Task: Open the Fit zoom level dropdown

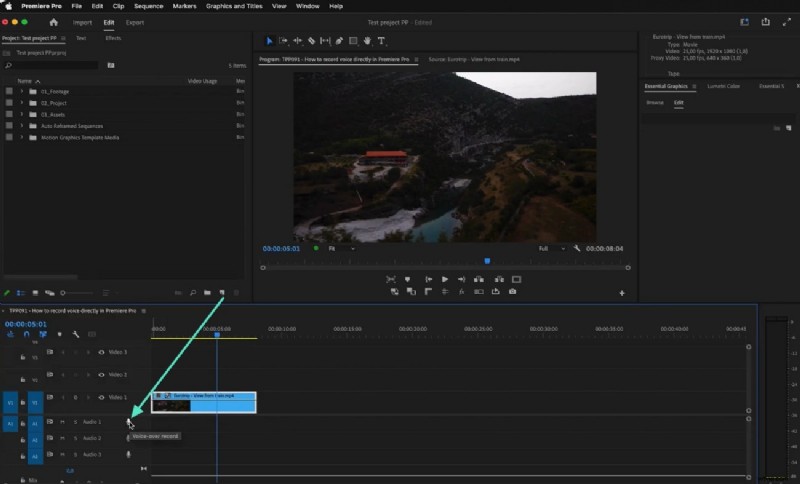Action: (341, 248)
